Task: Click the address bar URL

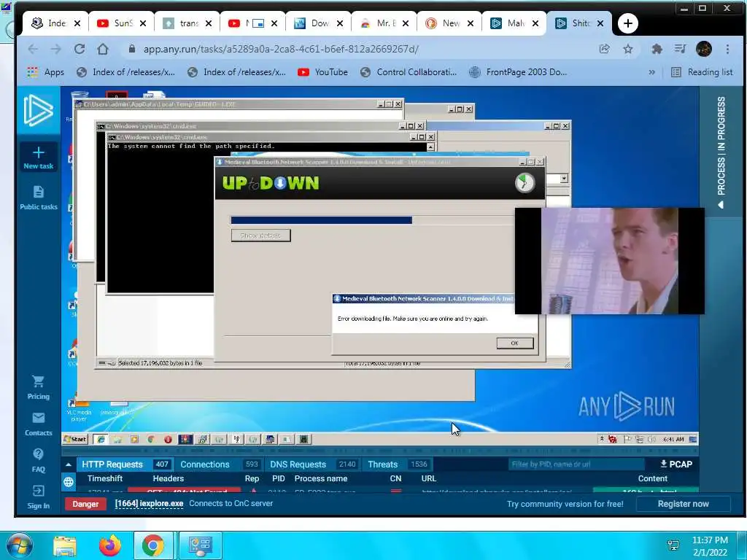Action: pos(281,49)
